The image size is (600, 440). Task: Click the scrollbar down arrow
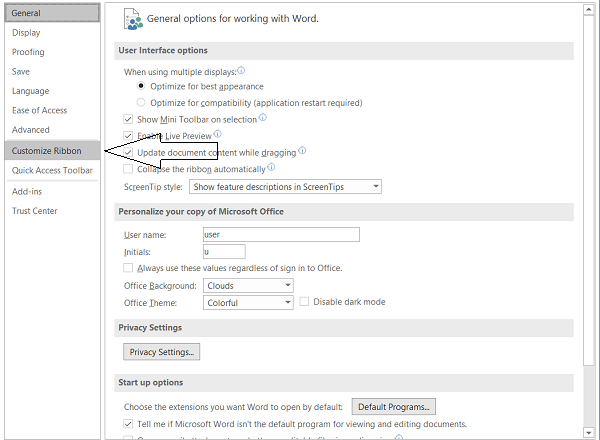(588, 431)
